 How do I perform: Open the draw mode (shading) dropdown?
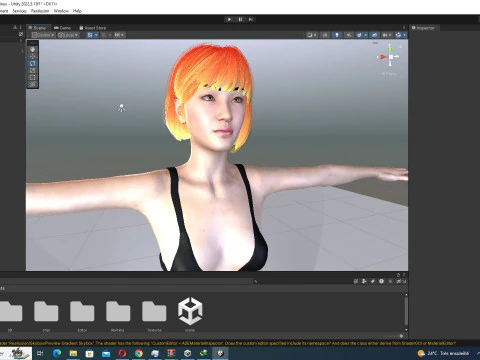pos(312,35)
